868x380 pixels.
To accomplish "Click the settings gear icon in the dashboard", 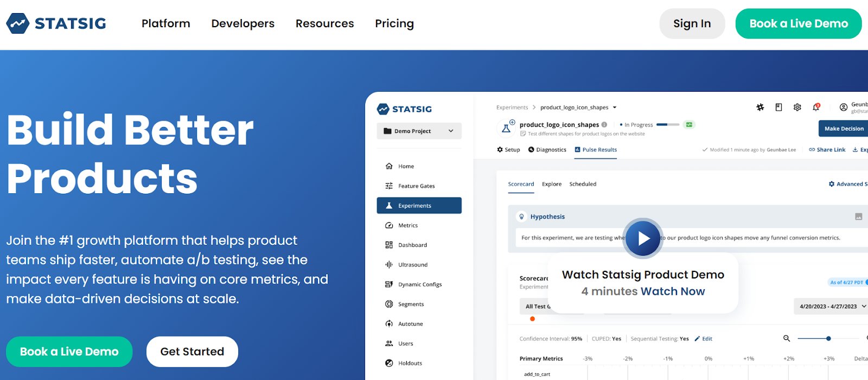I will (797, 107).
